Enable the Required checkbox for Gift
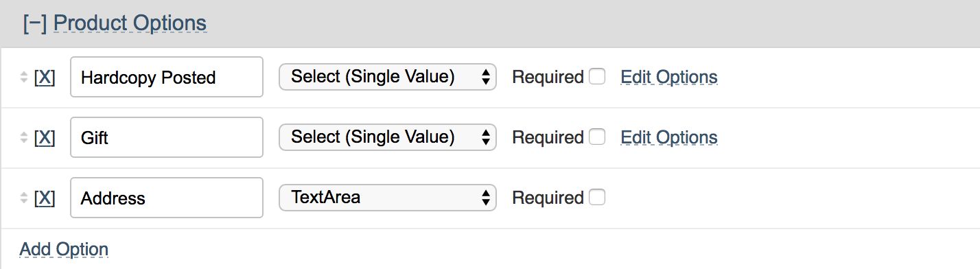Image resolution: width=980 pixels, height=269 pixels. [597, 137]
